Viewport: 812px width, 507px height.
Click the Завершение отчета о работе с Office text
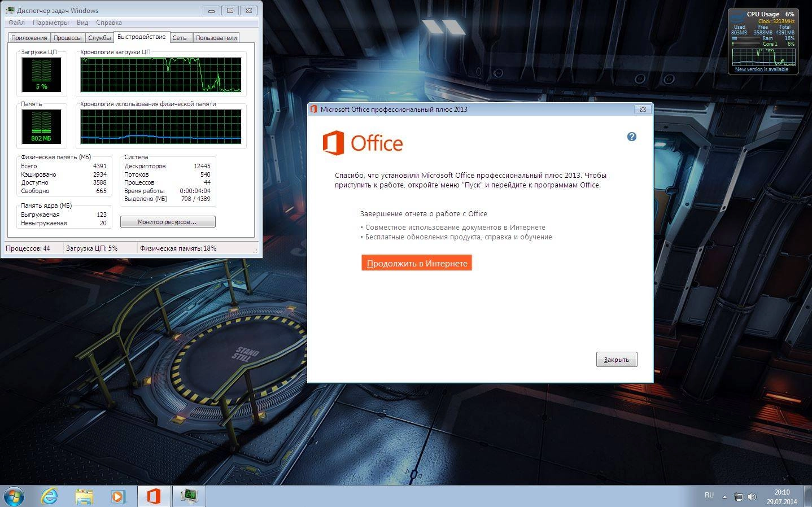tap(424, 214)
